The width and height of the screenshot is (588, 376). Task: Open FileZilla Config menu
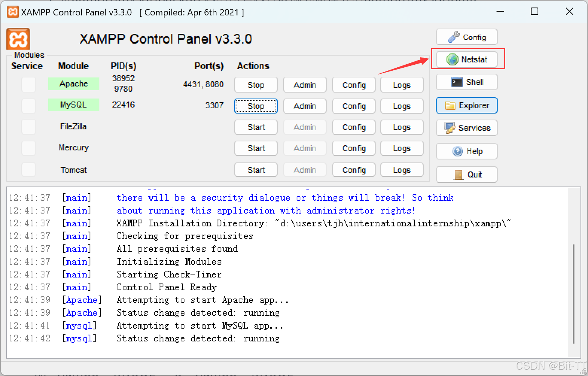coord(354,127)
